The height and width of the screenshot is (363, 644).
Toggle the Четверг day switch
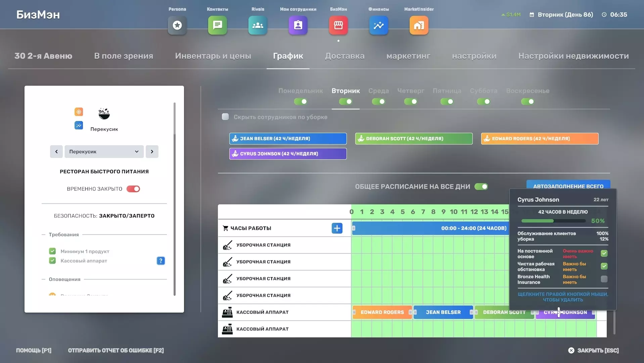click(x=411, y=102)
